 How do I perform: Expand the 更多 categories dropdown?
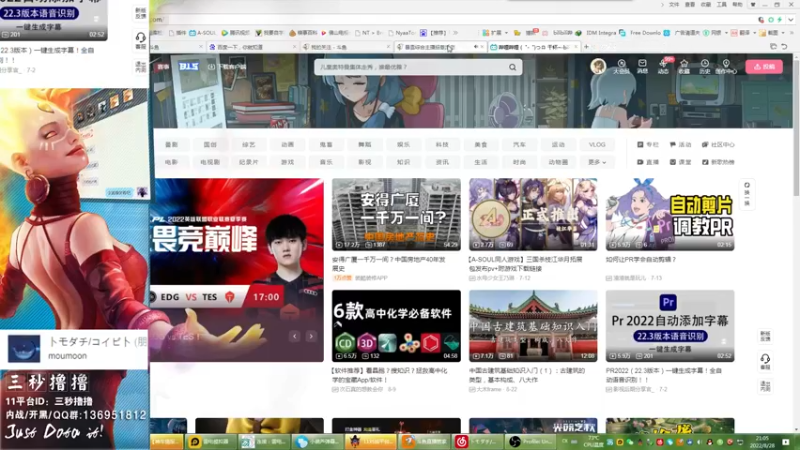[x=597, y=162]
